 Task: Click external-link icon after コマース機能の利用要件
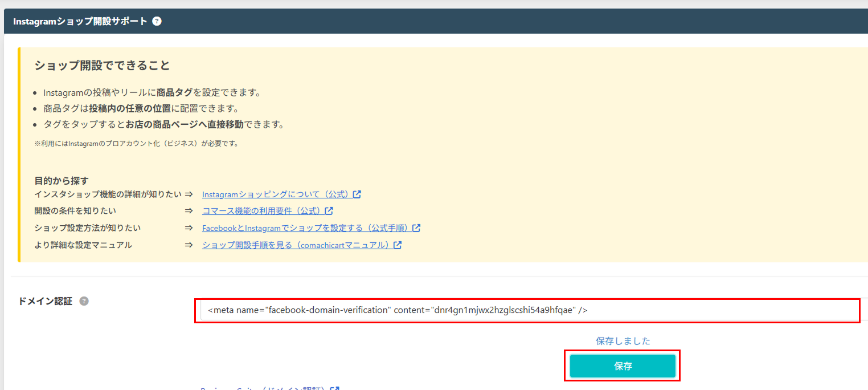point(329,211)
